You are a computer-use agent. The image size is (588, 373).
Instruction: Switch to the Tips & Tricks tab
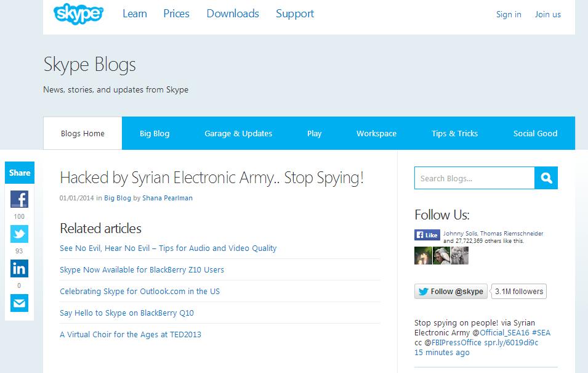point(454,133)
